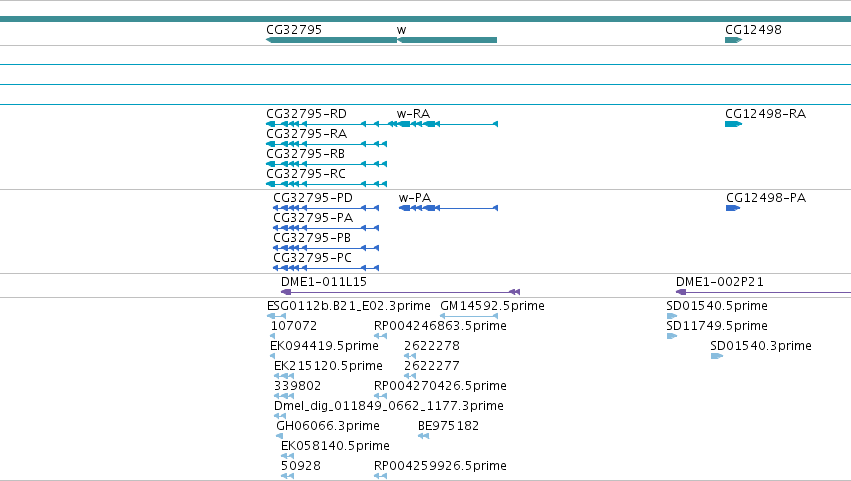Click the CG32795-RB transcript label

(x=305, y=154)
